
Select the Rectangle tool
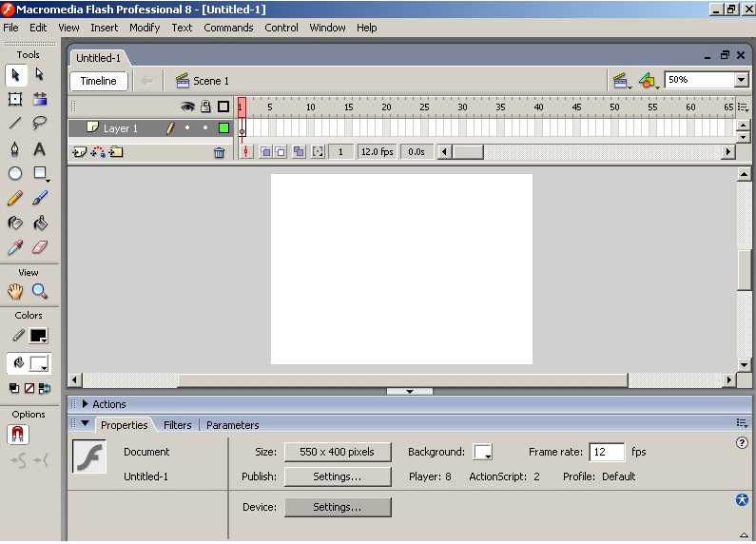pos(40,173)
